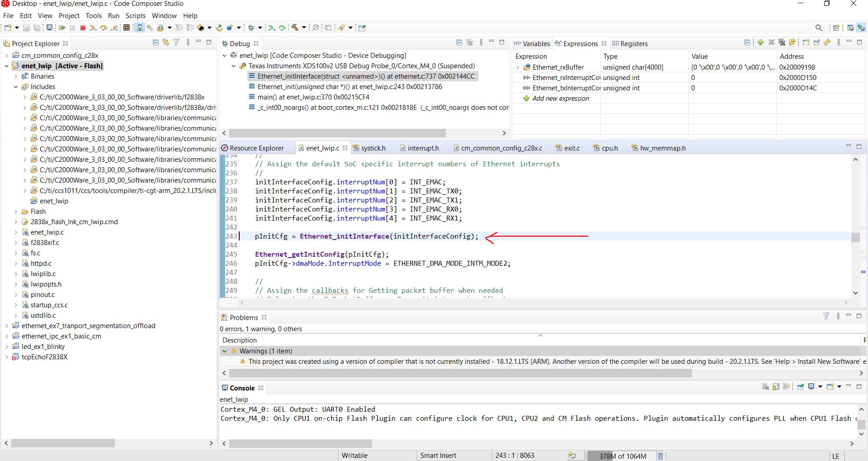Image resolution: width=868 pixels, height=461 pixels.
Task: Toggle Link with Editor in Project Explorer
Action: tap(166, 42)
